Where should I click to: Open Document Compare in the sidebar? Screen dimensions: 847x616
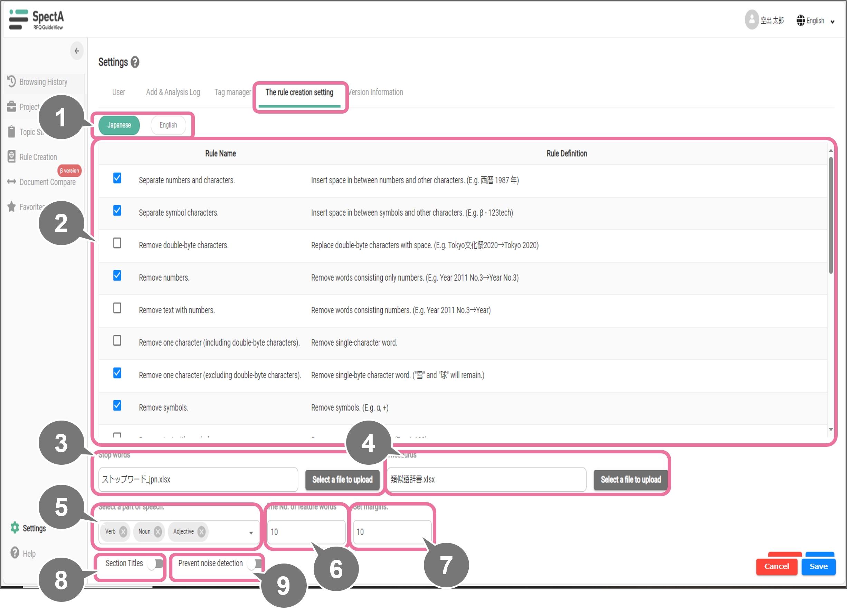coord(47,182)
